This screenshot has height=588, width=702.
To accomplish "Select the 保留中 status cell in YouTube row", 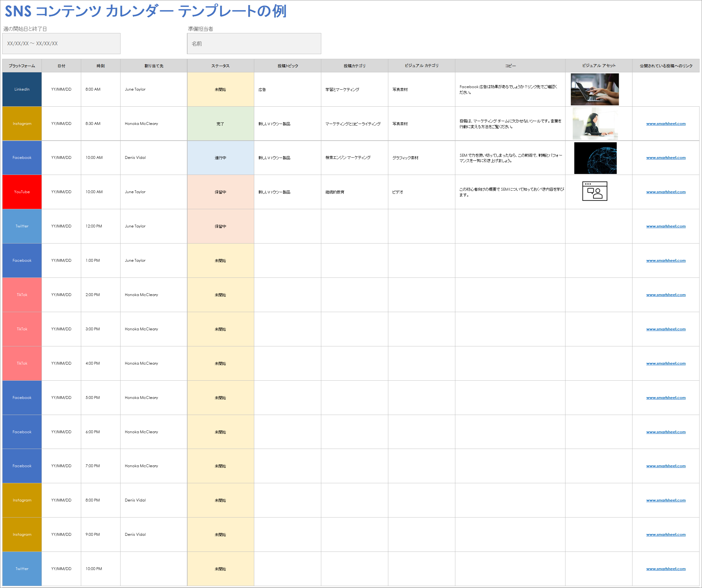I will (220, 192).
